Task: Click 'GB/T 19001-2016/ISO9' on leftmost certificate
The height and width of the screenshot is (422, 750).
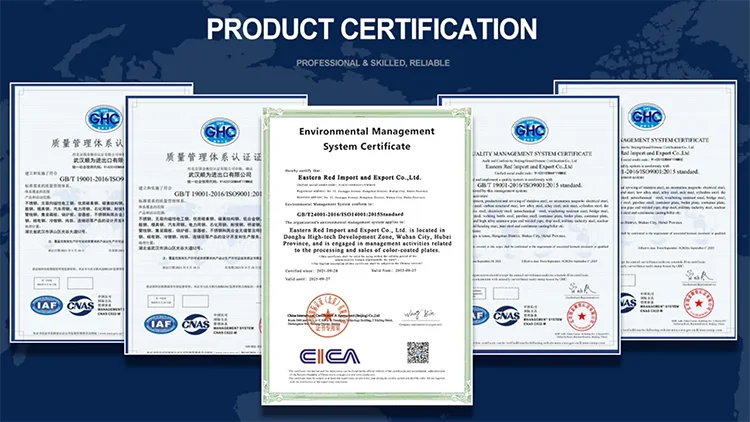Action: tap(92, 178)
